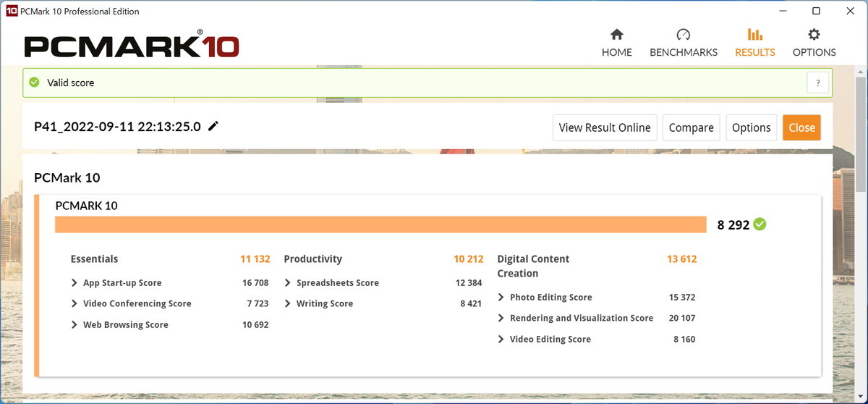Image resolution: width=868 pixels, height=404 pixels.
Task: Open the question mark help button
Action: 817,83
